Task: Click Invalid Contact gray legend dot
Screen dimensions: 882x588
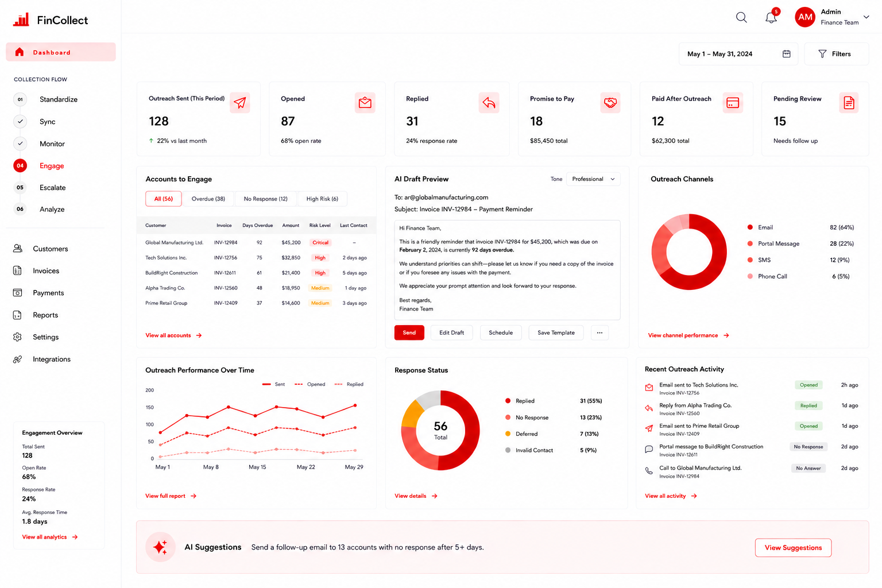Action: (508, 450)
